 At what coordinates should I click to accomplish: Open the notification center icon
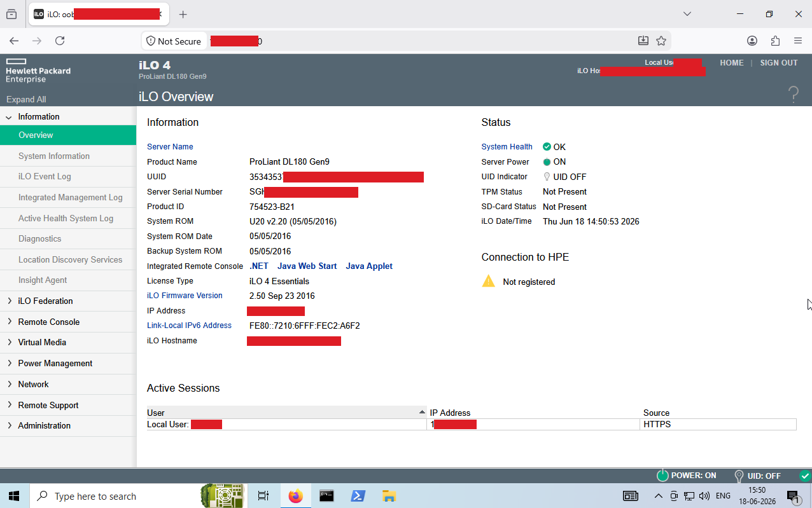pos(793,496)
